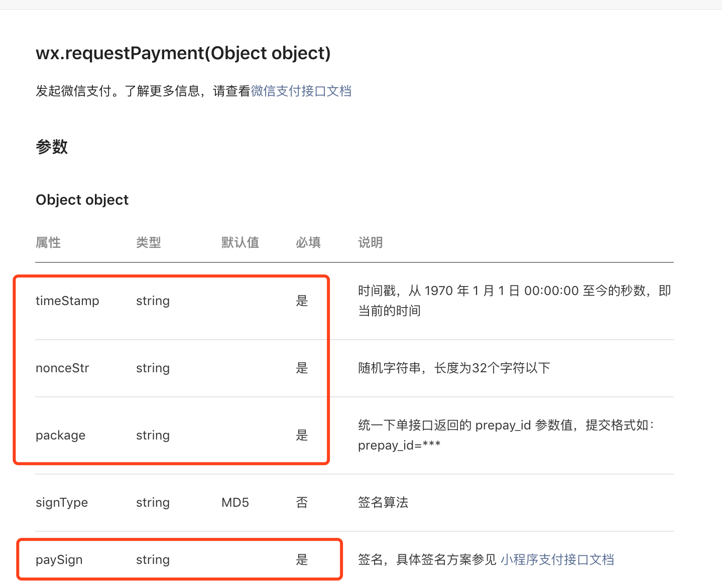Viewport: 722px width, 588px height.
Task: Click the MD5 default value cell
Action: (x=235, y=502)
